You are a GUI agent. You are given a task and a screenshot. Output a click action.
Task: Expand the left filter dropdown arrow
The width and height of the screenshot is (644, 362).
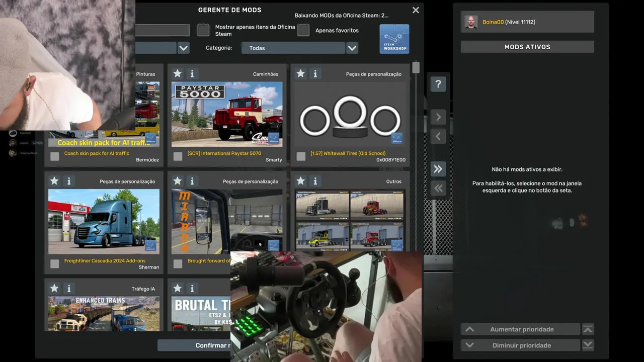click(184, 48)
